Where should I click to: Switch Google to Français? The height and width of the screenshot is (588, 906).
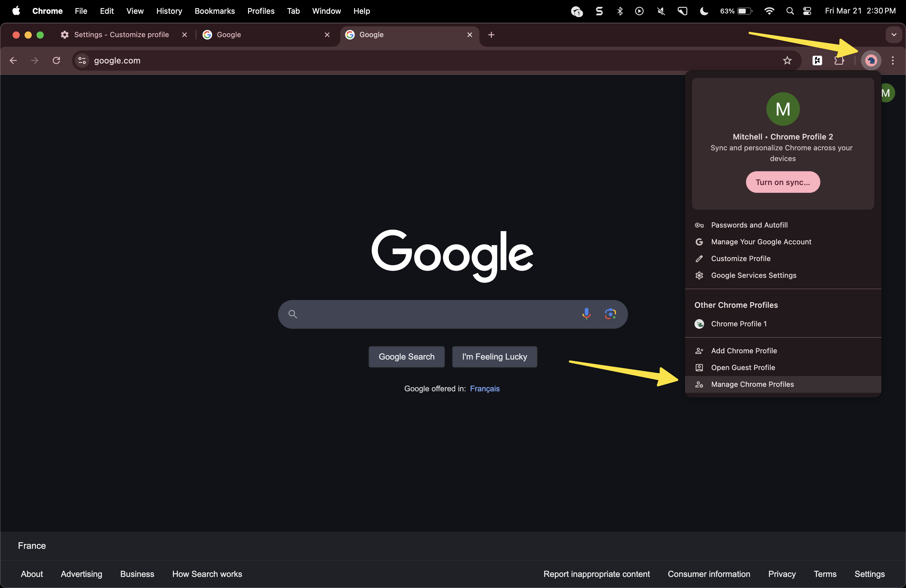point(484,389)
